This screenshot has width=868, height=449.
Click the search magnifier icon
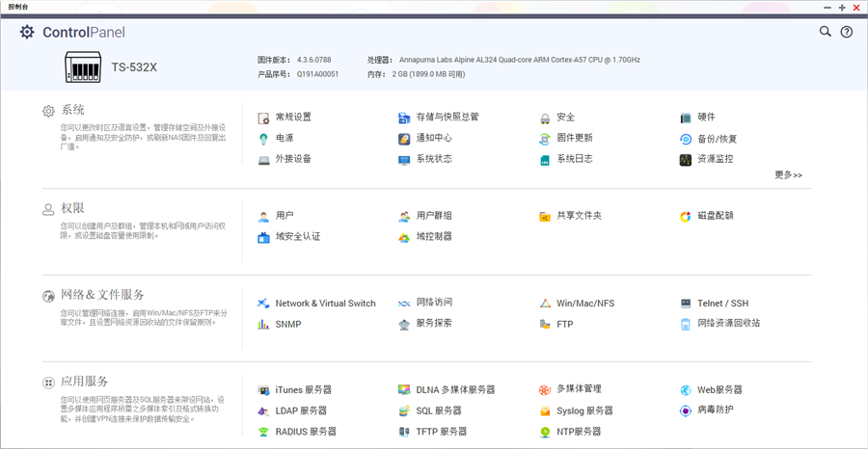coord(826,32)
